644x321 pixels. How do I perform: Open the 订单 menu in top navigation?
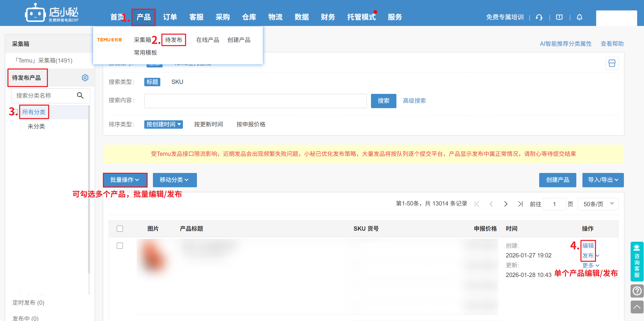(170, 17)
